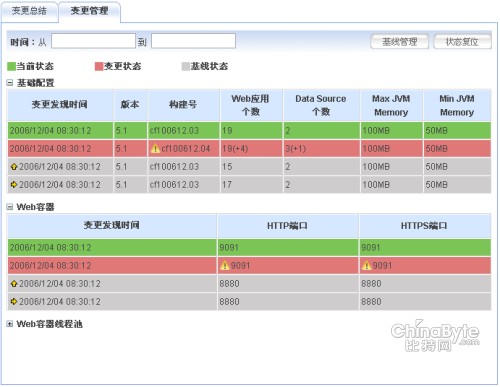
Task: Click the up-arrow icon in 基础配置 row with 15
Action: [14, 167]
